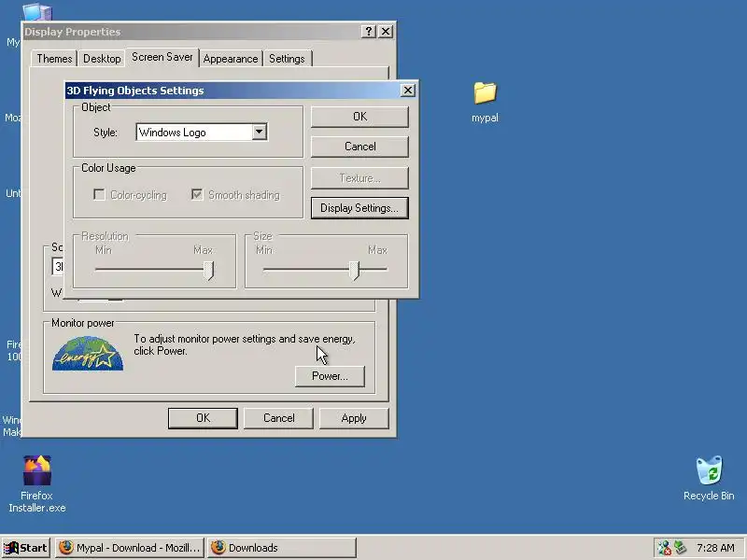Click the Energy Star logo in Monitor power

[88, 354]
